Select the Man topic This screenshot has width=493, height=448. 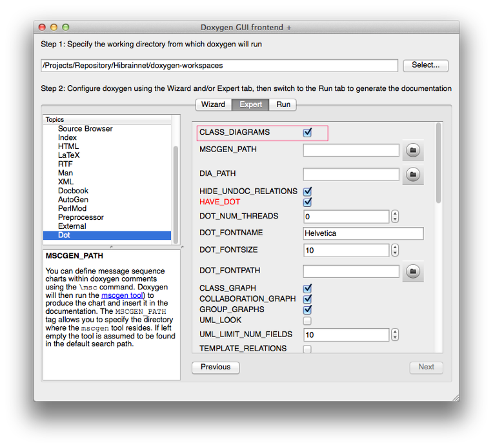pos(65,173)
